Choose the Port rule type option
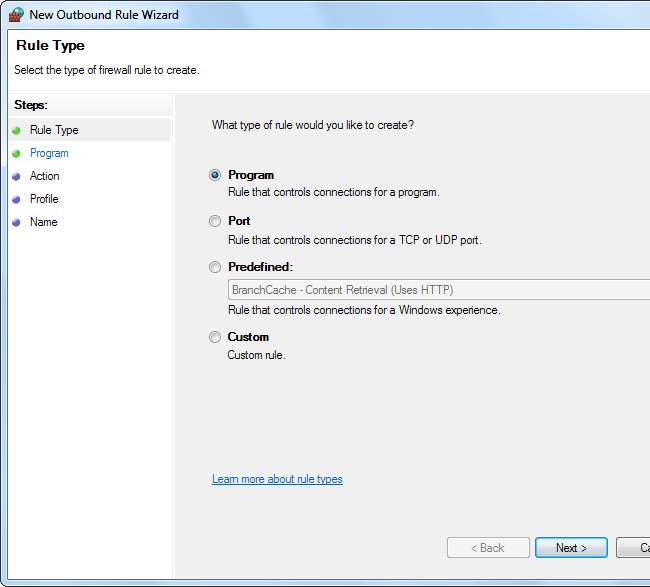 point(215,221)
